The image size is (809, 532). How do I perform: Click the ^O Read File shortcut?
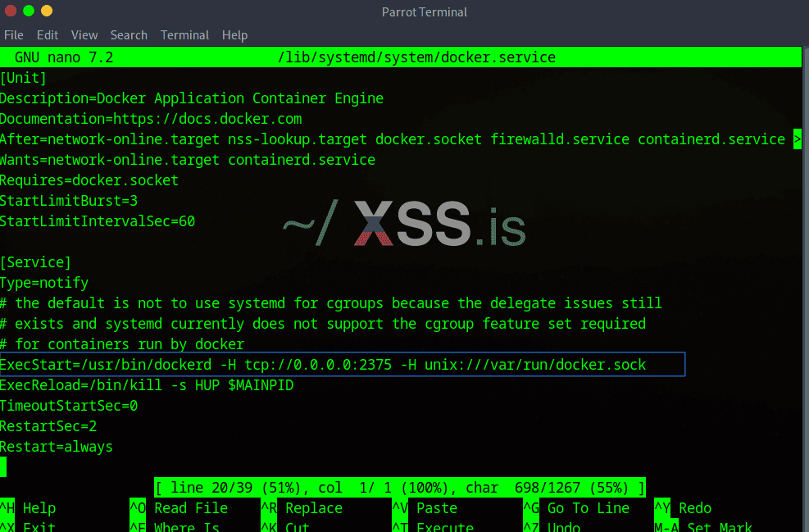pos(179,508)
